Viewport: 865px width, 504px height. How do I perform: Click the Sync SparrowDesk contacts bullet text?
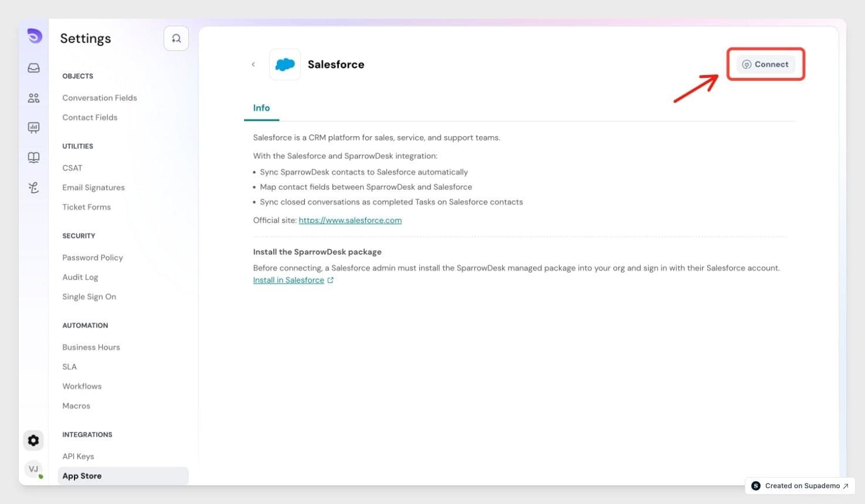coord(364,172)
